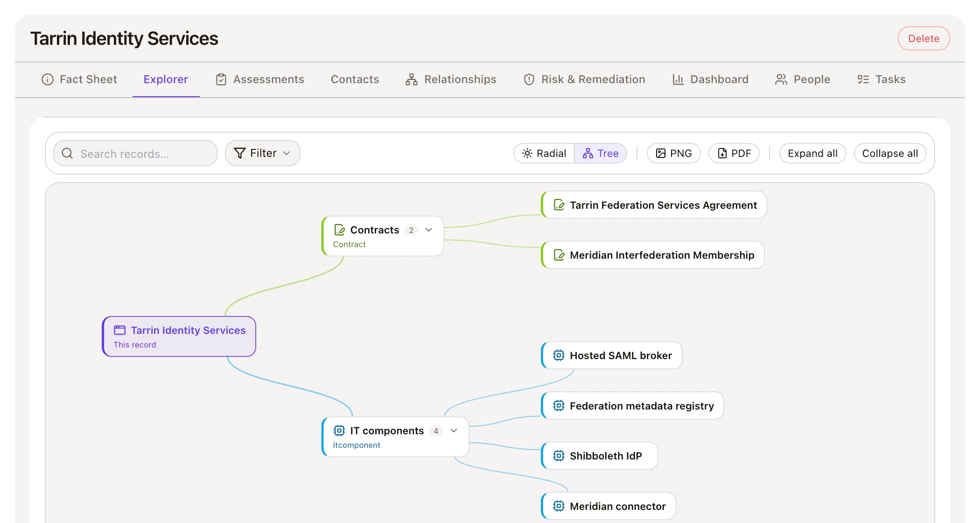The image size is (980, 523).
Task: Click the Delete button
Action: 924,38
